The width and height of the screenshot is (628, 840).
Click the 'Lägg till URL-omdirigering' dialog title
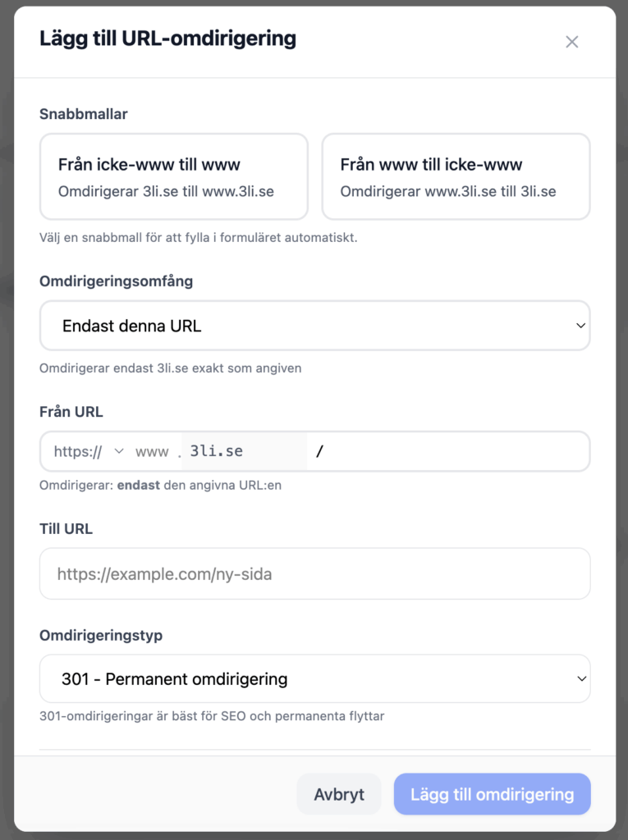coord(167,39)
